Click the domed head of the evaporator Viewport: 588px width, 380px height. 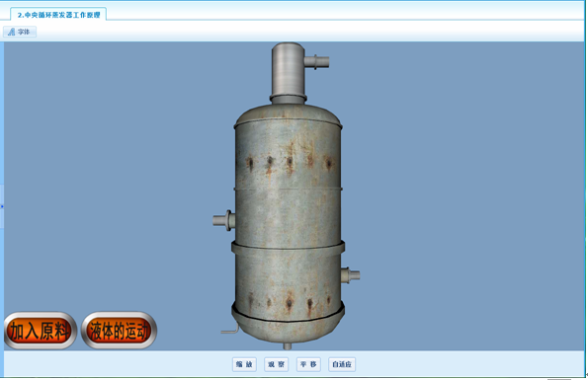point(288,115)
